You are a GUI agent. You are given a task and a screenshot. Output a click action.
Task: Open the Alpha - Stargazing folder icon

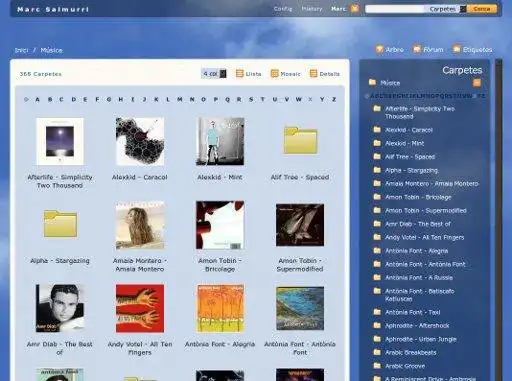click(x=60, y=224)
